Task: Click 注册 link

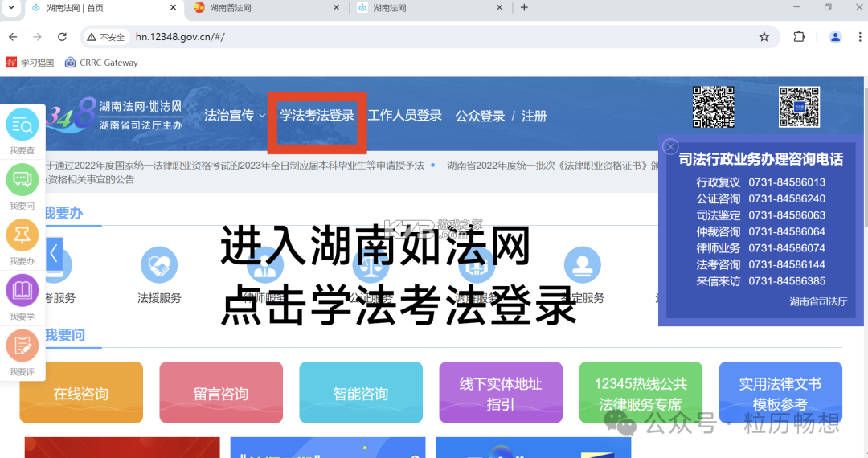Action: coord(534,117)
